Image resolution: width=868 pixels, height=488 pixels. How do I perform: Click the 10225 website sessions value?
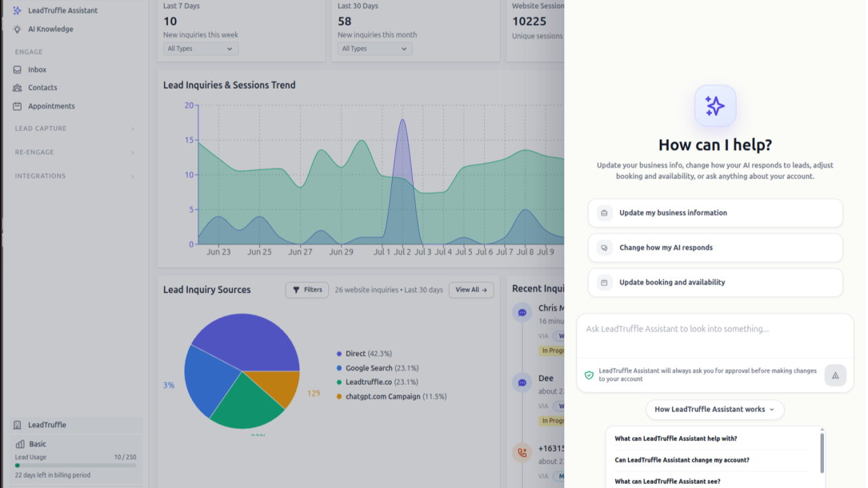click(x=529, y=21)
